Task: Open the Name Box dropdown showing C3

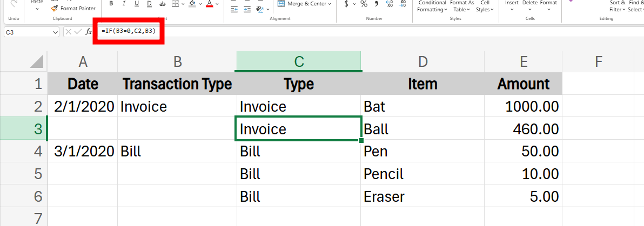Action: (x=56, y=32)
